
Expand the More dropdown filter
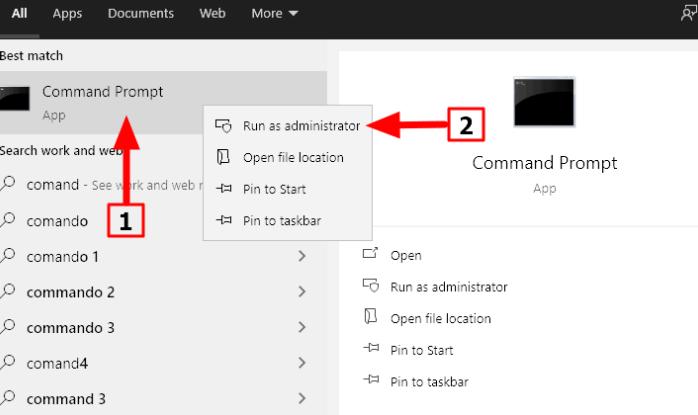coord(275,14)
